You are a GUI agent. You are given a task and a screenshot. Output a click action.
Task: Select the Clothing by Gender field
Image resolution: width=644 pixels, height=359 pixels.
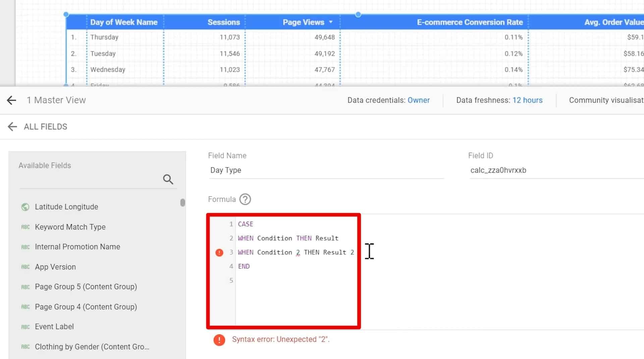tap(92, 347)
